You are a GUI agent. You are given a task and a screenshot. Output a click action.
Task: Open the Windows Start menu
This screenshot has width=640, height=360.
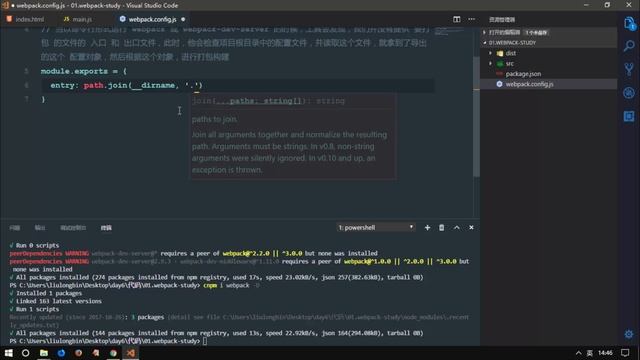[8, 353]
